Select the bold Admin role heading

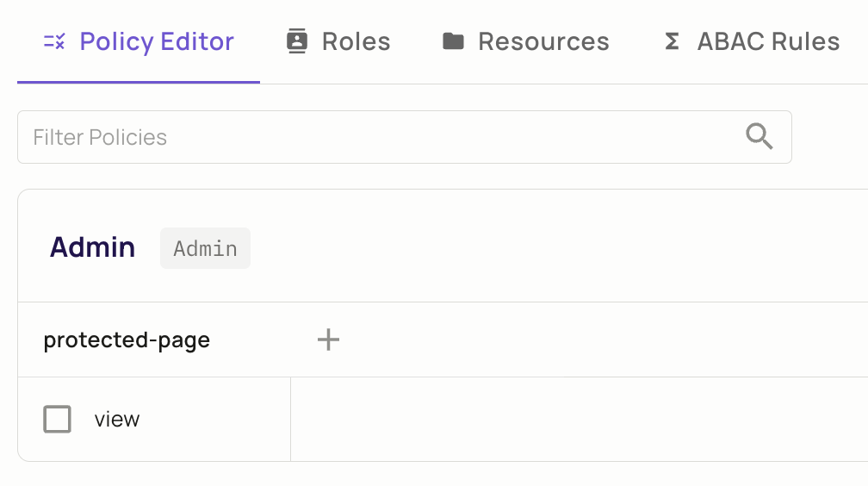[92, 247]
